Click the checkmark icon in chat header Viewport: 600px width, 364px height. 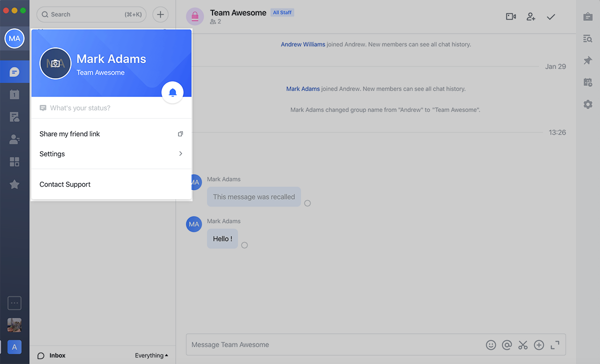551,16
